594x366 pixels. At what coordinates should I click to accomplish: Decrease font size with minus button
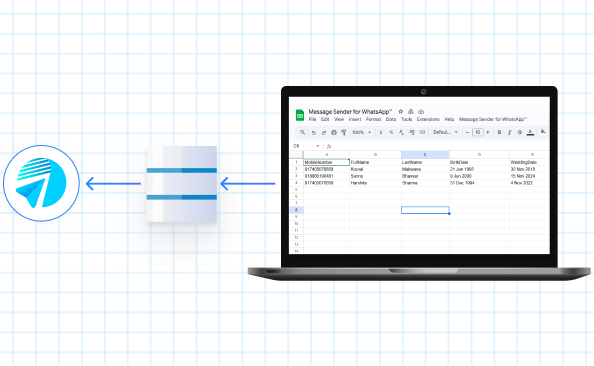pos(467,132)
